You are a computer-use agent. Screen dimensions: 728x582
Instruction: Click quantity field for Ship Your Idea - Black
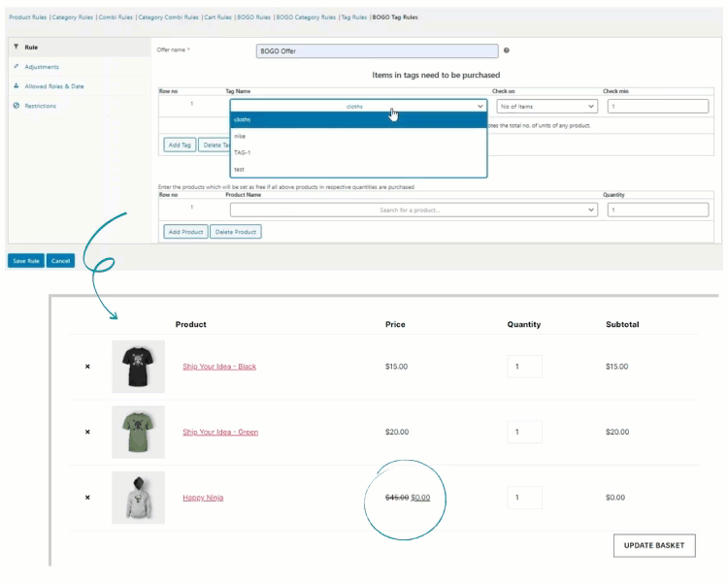tap(524, 367)
